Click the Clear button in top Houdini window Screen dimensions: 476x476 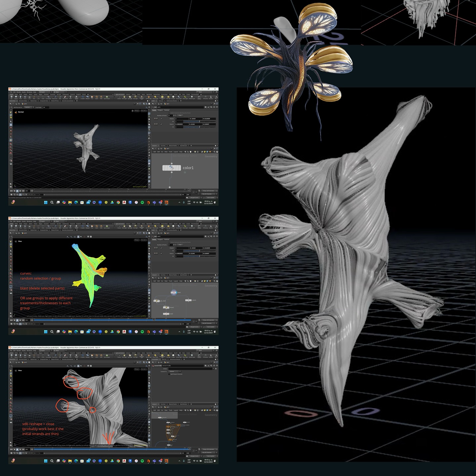click(180, 115)
